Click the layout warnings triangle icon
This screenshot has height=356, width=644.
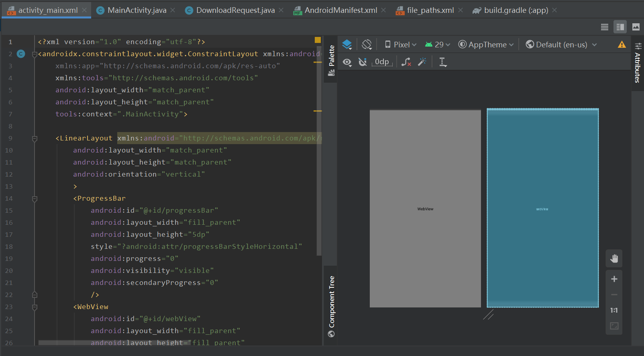pos(622,45)
